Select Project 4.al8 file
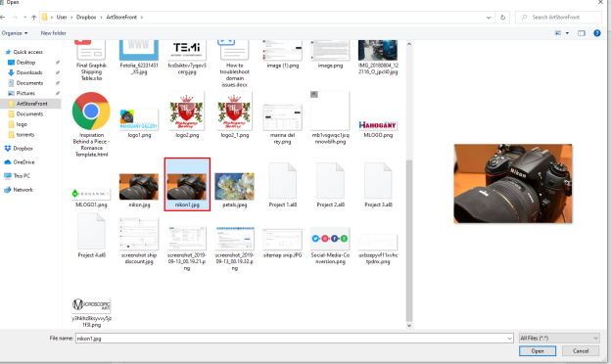 (92, 236)
